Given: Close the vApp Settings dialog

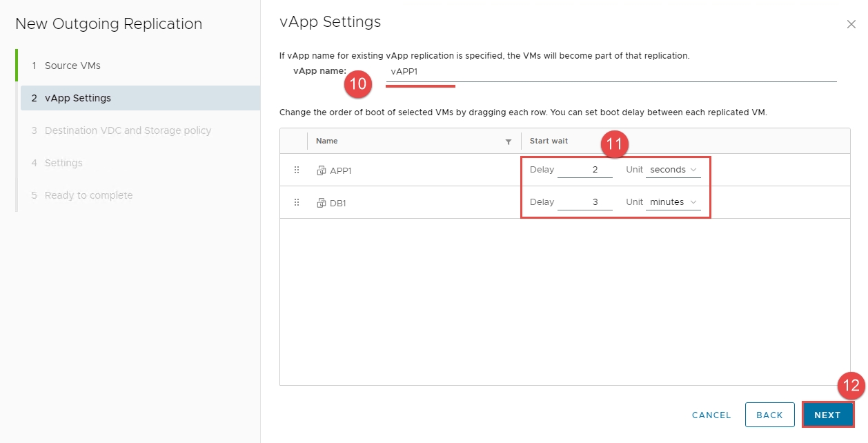Looking at the screenshot, I should (851, 24).
